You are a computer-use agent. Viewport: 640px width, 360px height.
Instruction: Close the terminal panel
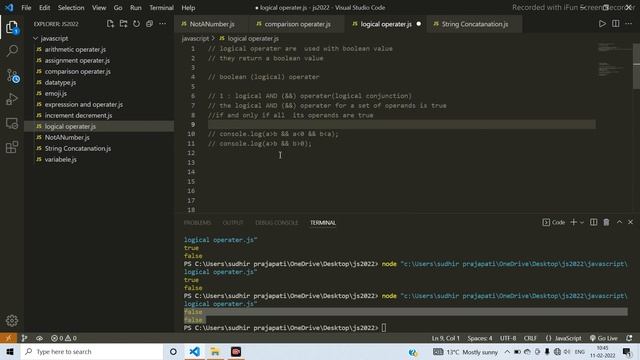pyautogui.click(x=631, y=222)
